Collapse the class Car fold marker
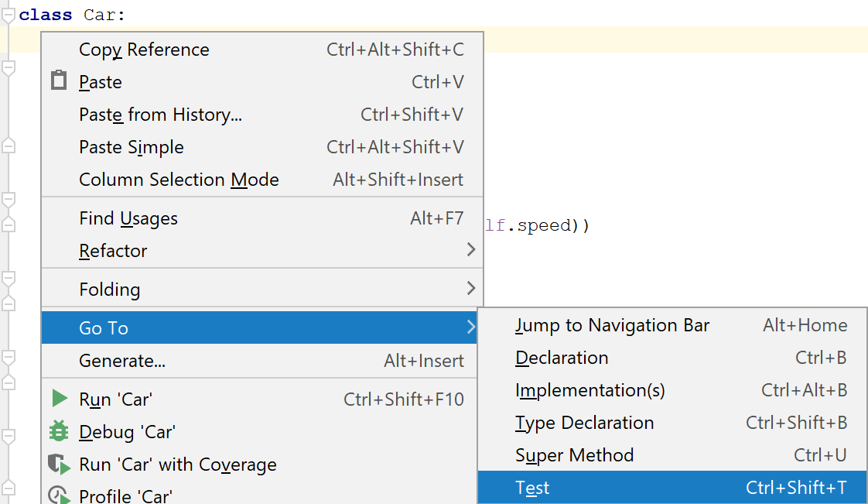This screenshot has width=868, height=504. click(9, 15)
